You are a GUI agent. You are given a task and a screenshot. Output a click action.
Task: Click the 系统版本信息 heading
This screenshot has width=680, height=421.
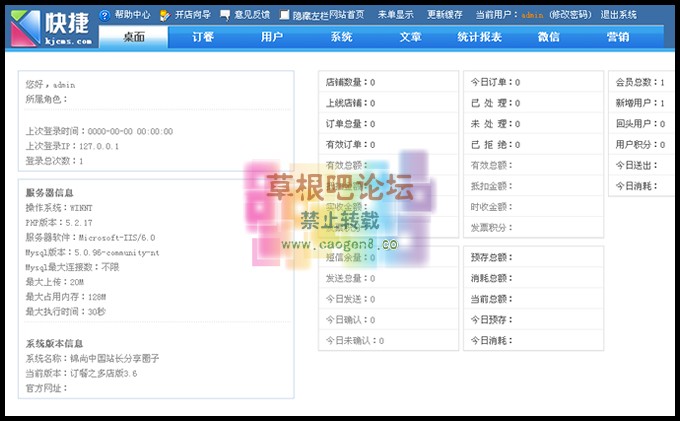54,343
